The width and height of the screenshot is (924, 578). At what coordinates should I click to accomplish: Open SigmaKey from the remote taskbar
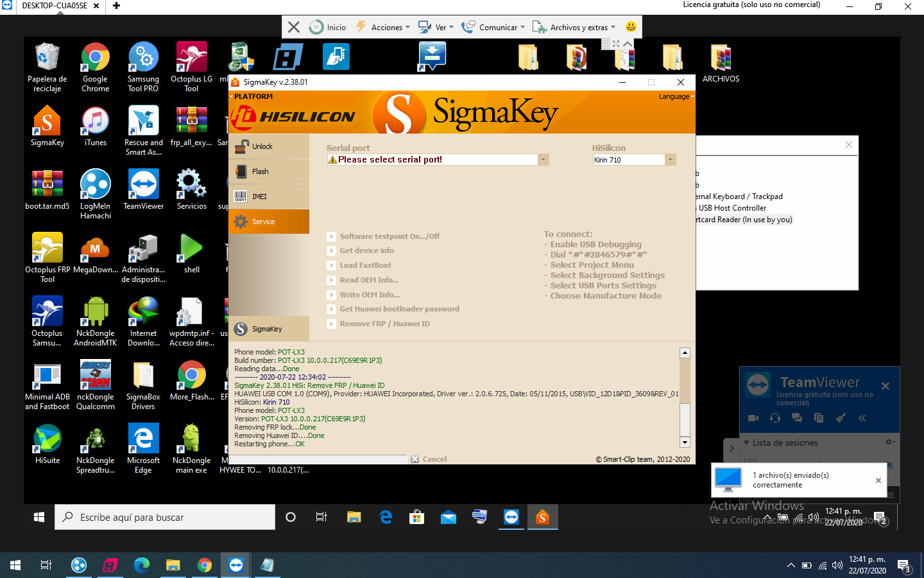(x=542, y=517)
